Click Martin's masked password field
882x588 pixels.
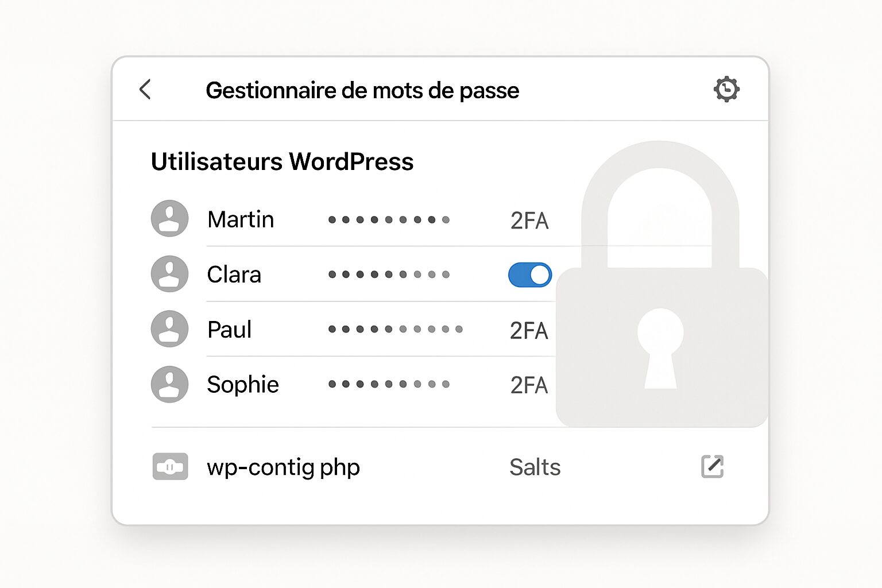click(389, 219)
